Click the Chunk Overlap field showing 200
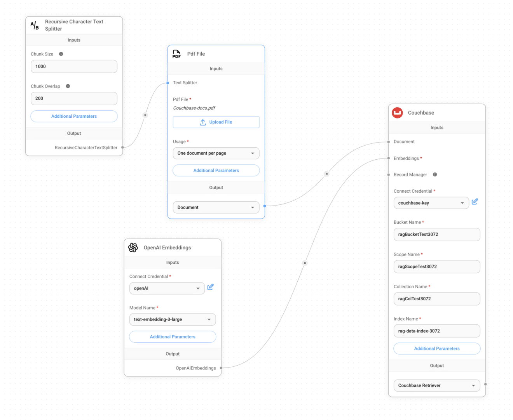The image size is (513, 420). pos(74,98)
